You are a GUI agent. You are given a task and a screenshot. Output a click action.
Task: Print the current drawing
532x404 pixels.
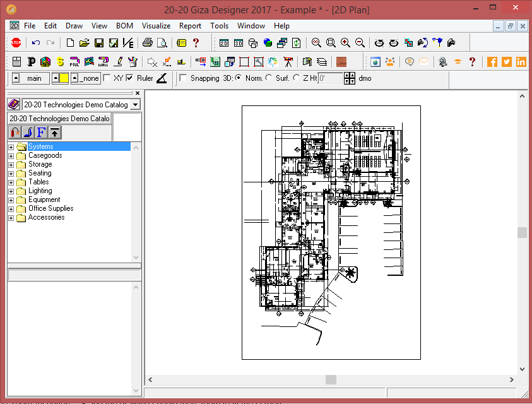148,43
